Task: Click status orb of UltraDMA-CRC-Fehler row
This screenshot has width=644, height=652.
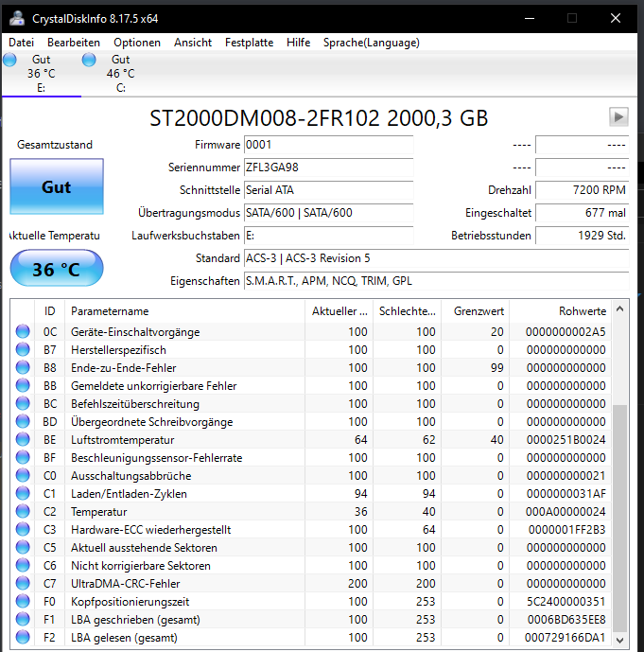Action: point(23,583)
